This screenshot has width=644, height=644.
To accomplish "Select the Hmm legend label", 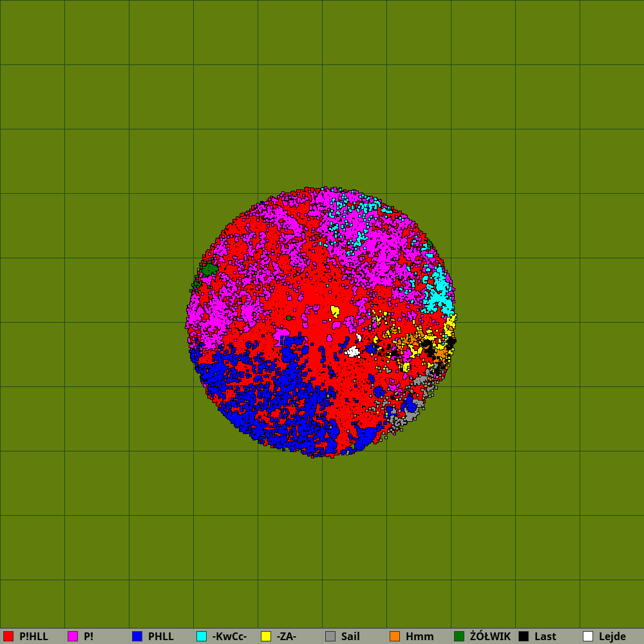I will tap(420, 636).
